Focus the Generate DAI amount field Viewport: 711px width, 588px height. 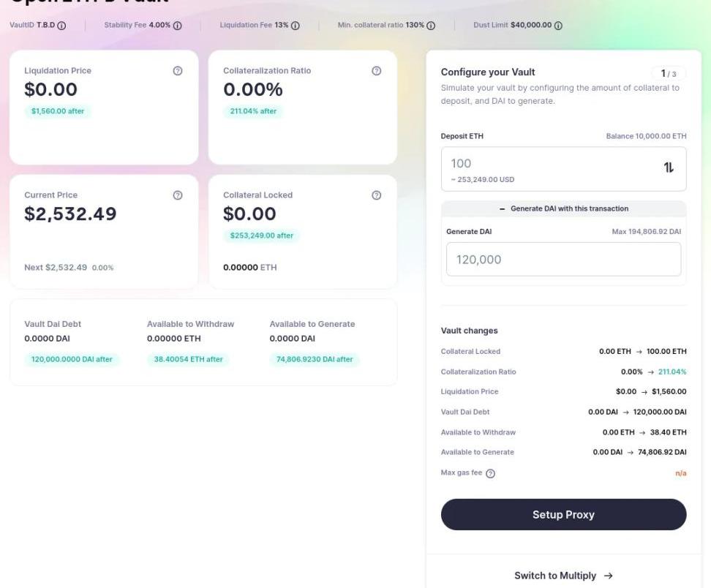(563, 260)
